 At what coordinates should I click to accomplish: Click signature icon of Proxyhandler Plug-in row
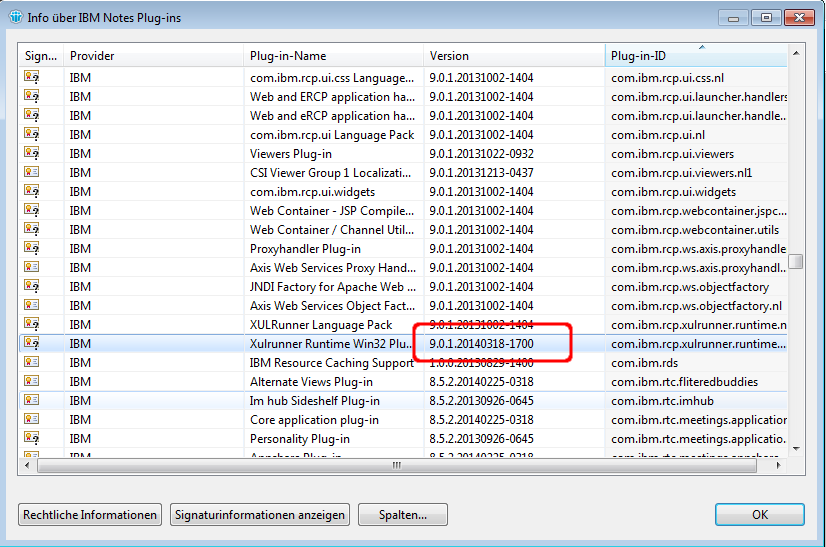31,249
